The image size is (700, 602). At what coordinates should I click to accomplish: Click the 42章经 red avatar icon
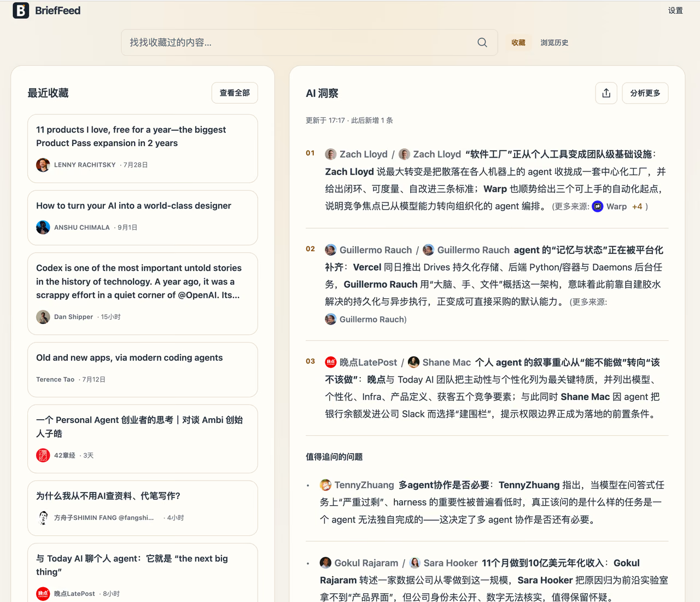[43, 455]
